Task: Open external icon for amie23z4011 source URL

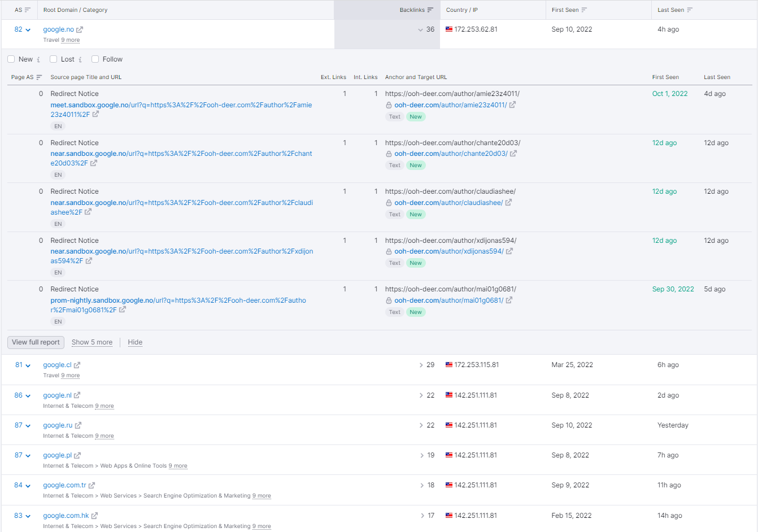Action: 96,114
